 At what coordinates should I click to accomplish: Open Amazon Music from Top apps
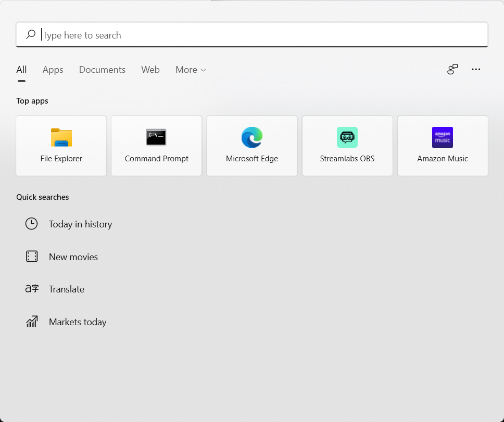click(443, 146)
